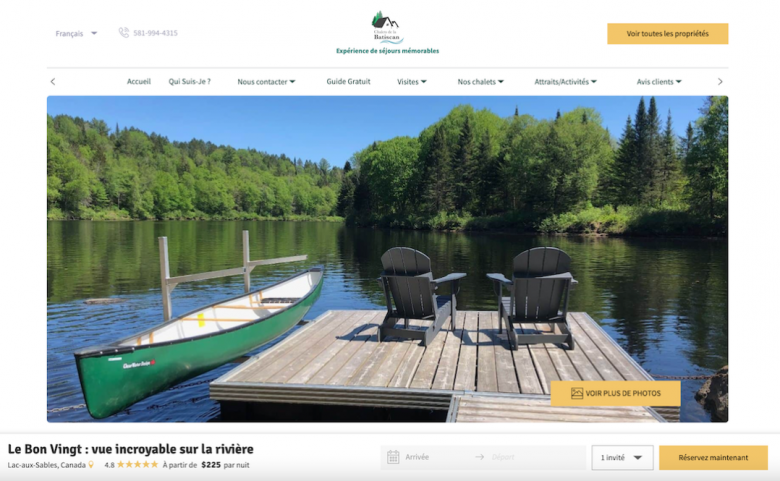Click the location pin next to Lac-aux-Sables, Canada
The height and width of the screenshot is (481, 780).
click(x=91, y=465)
